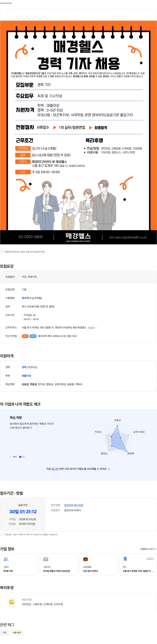Click the 대기업 계열사·자회사 (비상장) value
The height and width of the screenshot is (644, 157).
[57, 571]
